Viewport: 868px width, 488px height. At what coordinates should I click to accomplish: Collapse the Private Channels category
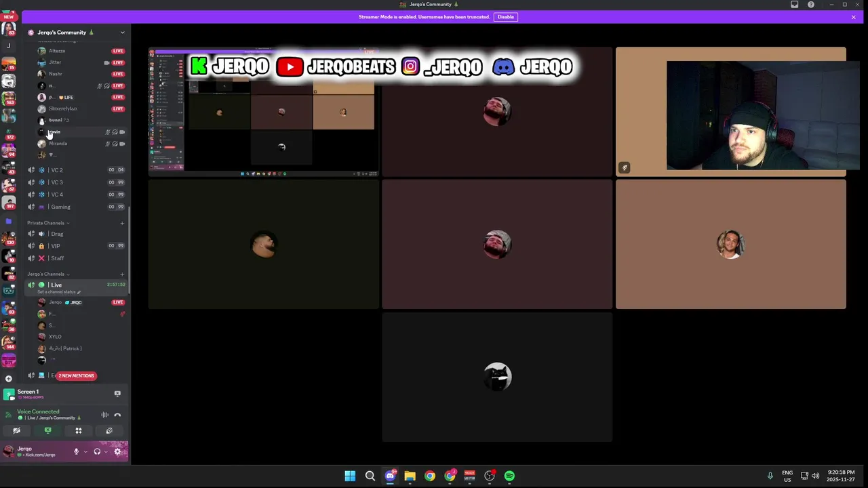pyautogui.click(x=47, y=223)
